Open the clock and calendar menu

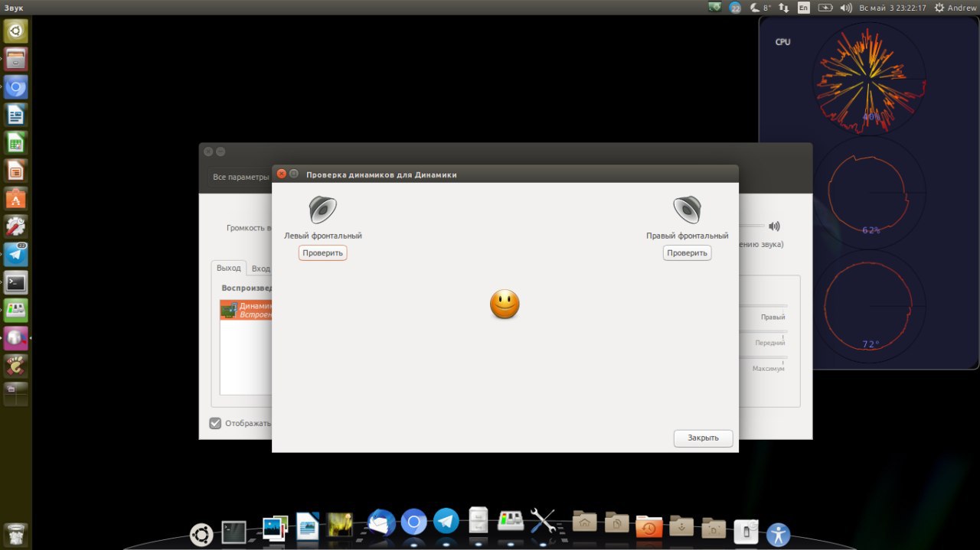(x=893, y=8)
